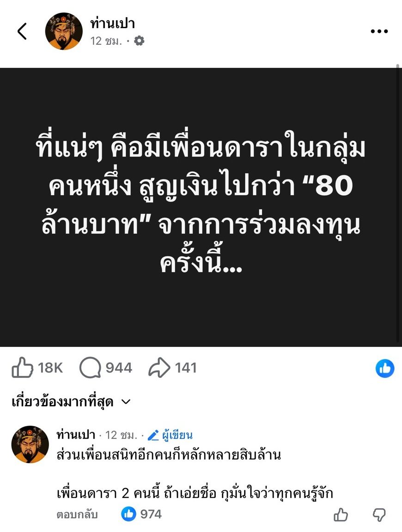Upvote the comment with thumbs-up outline
The width and height of the screenshot is (402, 532).
(341, 515)
